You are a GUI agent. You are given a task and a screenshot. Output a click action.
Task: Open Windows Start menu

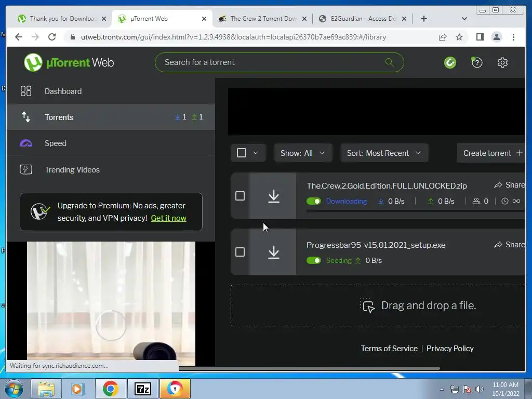coord(14,389)
